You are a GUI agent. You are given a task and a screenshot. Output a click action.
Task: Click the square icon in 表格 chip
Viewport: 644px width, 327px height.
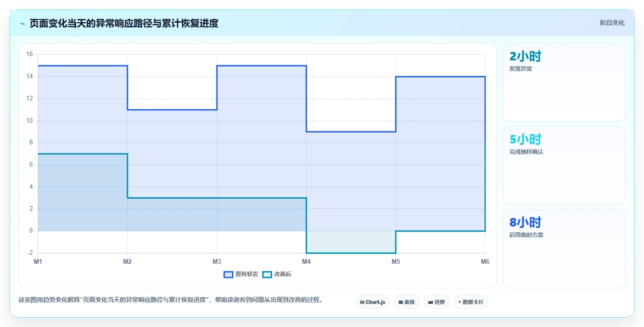point(401,302)
